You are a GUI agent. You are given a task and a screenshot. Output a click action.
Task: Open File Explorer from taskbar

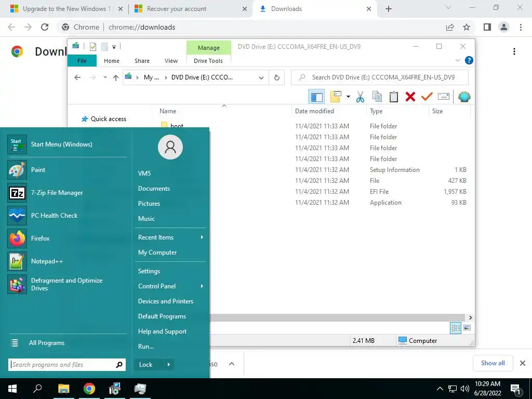(x=64, y=389)
